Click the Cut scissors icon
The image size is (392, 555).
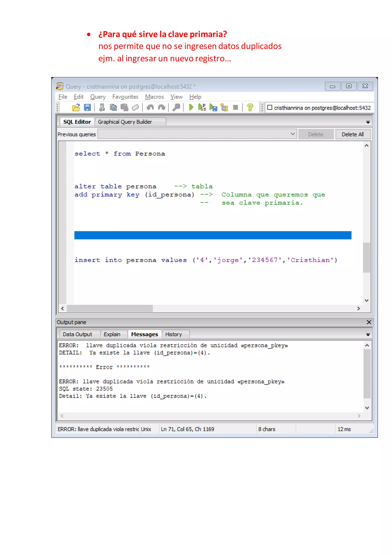tap(102, 107)
